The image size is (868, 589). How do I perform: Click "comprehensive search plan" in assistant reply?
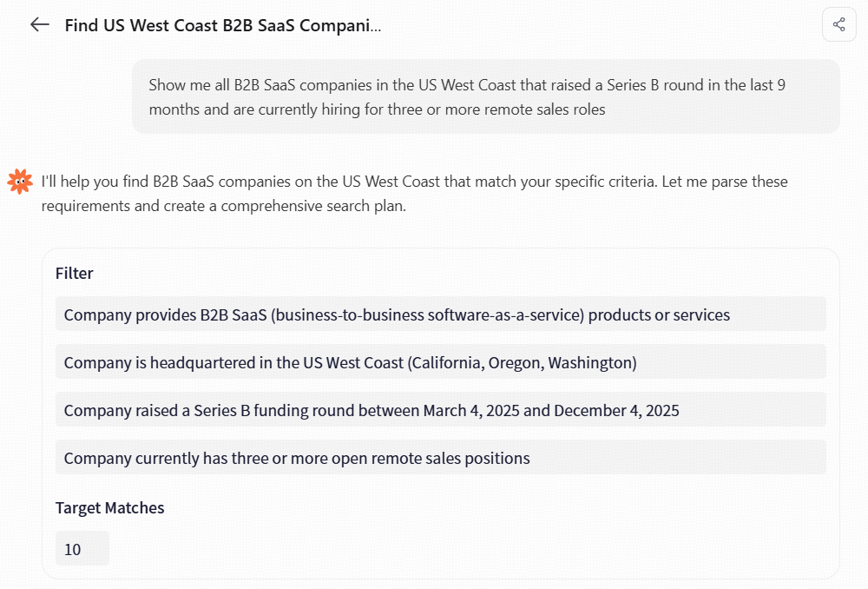(313, 206)
